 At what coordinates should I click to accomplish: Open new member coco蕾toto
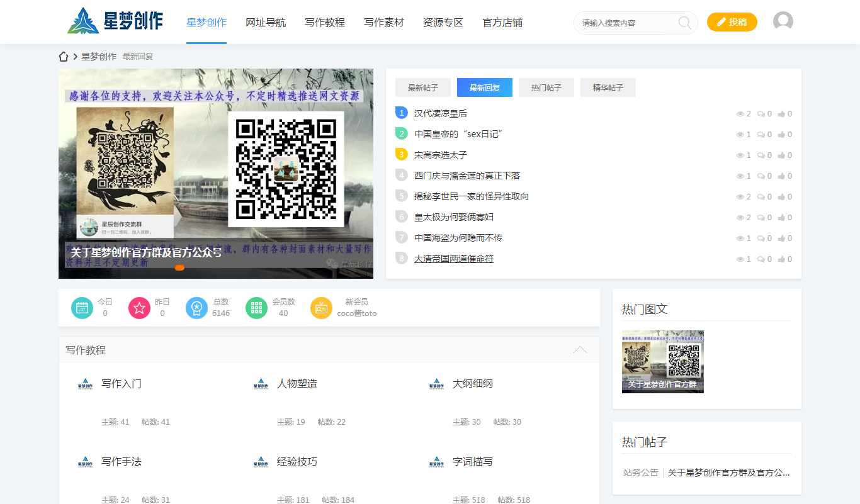pyautogui.click(x=357, y=313)
